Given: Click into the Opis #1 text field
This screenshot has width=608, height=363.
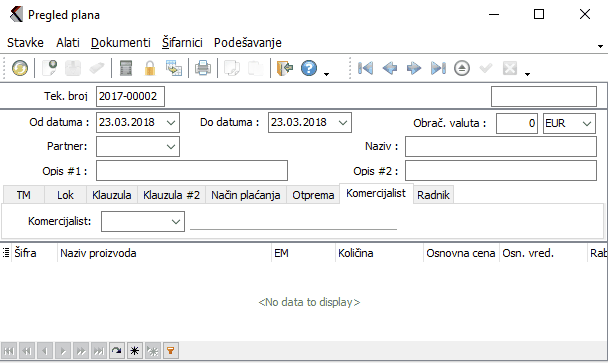Looking at the screenshot, I should click(192, 171).
